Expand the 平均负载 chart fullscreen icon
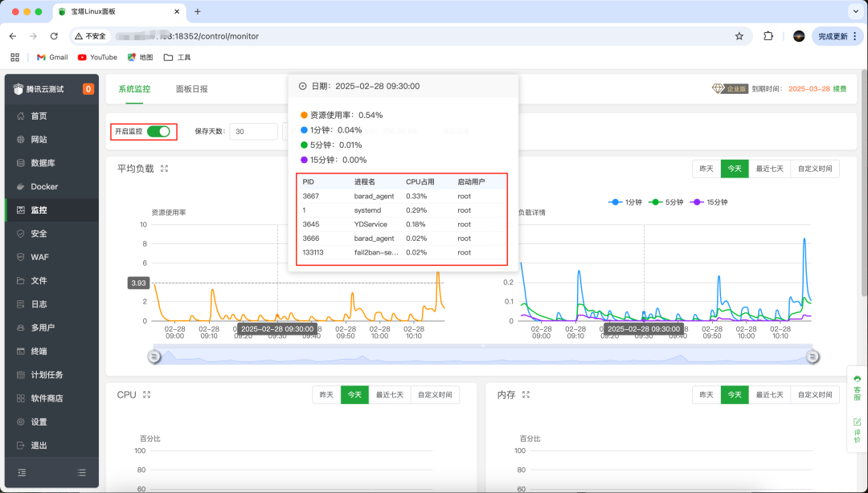This screenshot has width=868, height=493. coord(165,169)
